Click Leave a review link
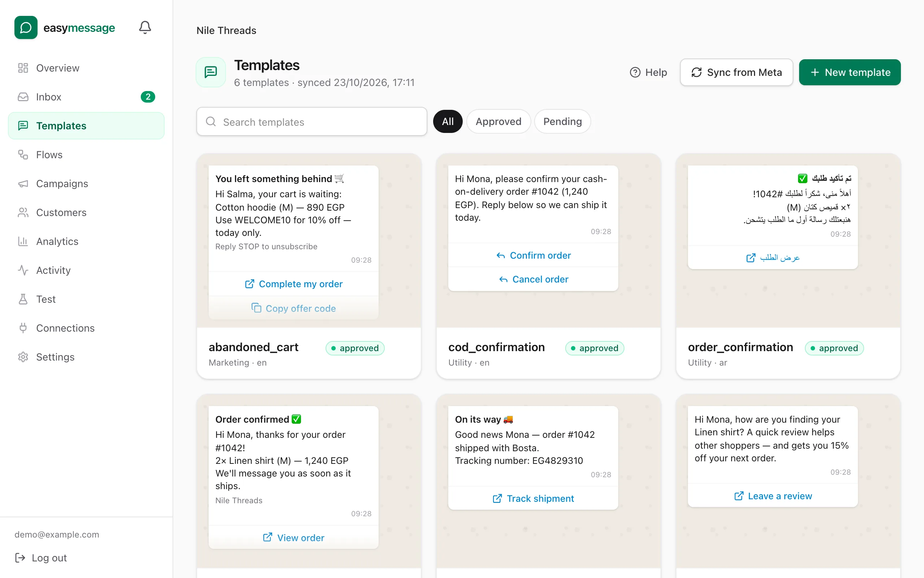This screenshot has width=924, height=578. pyautogui.click(x=773, y=496)
